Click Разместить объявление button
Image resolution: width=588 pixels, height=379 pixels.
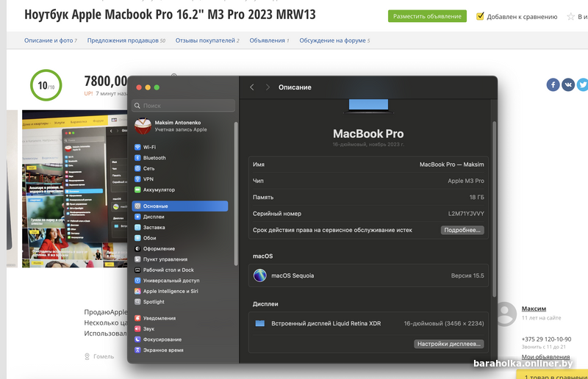click(427, 16)
